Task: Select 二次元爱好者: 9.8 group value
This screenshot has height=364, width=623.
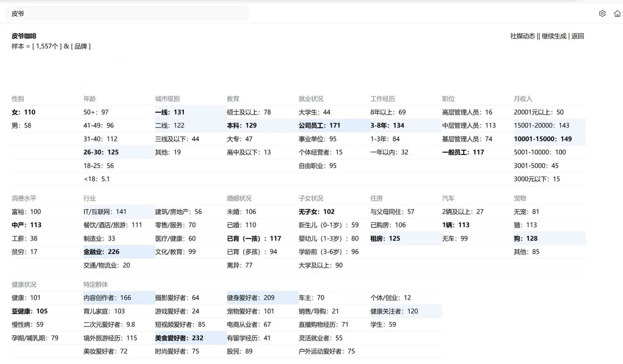Action: [x=109, y=325]
